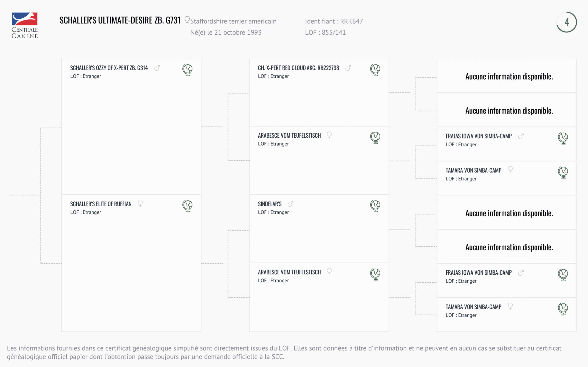This screenshot has height=367, width=588.
Task: Click the Centrale Canine logo
Action: point(25,25)
